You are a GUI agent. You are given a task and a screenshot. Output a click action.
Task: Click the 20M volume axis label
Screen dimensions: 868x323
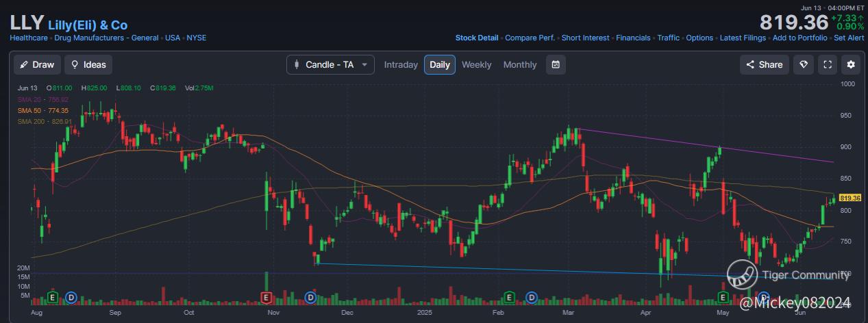point(24,268)
